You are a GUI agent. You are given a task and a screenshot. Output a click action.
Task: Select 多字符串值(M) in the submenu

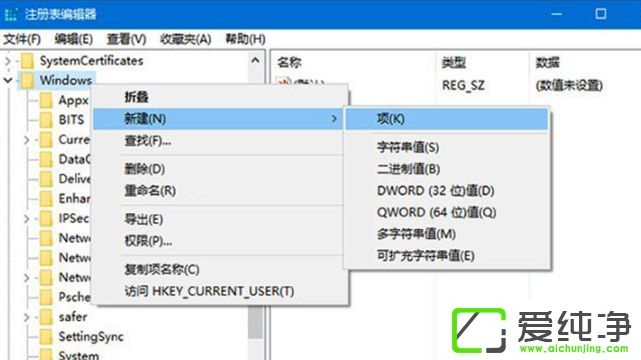click(x=446, y=234)
